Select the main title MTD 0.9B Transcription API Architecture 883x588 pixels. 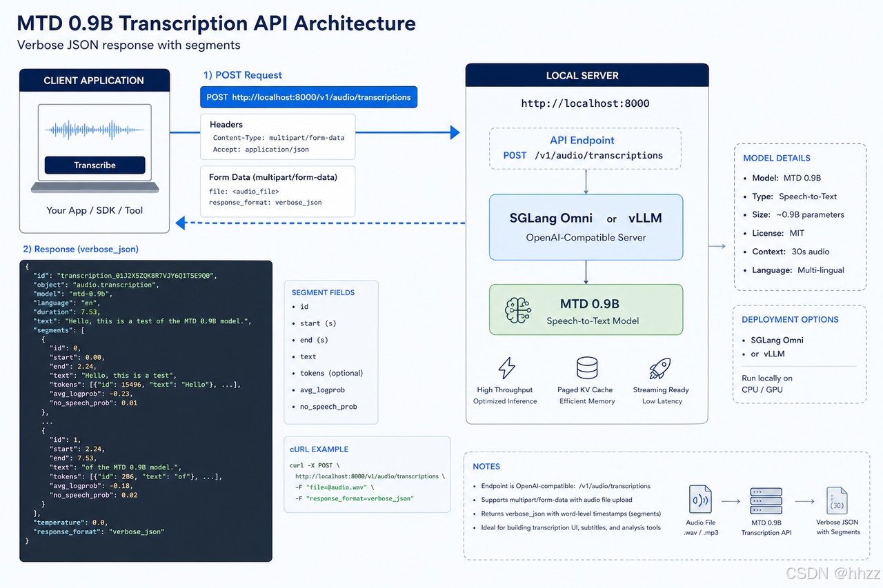216,23
